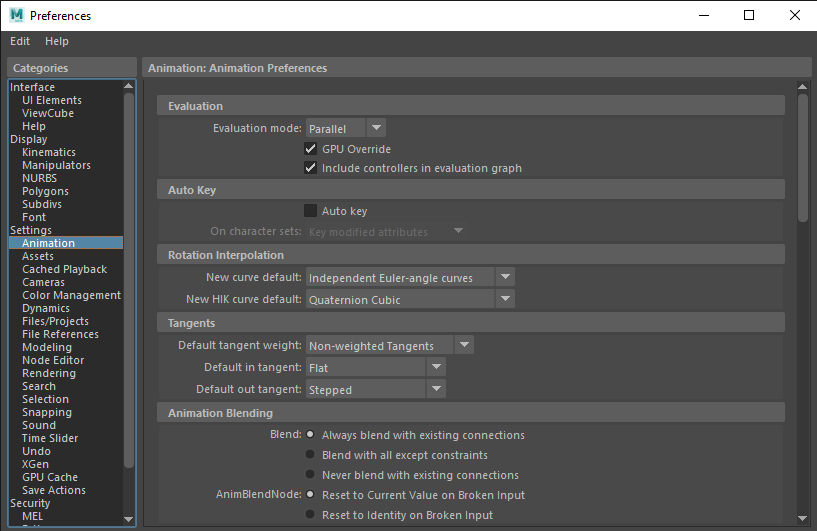The height and width of the screenshot is (531, 817).
Task: Enable the Auto key checkbox
Action: [x=311, y=211]
